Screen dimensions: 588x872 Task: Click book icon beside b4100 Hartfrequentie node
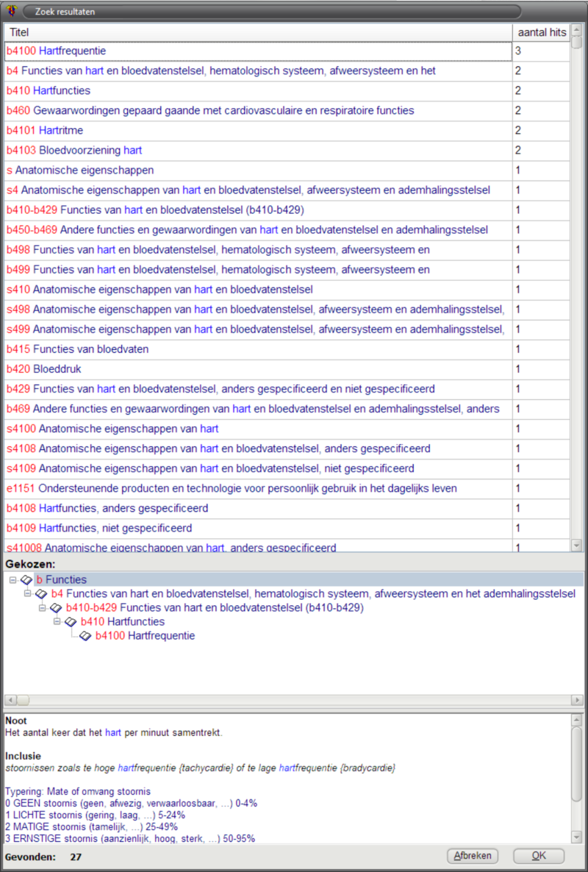point(86,636)
